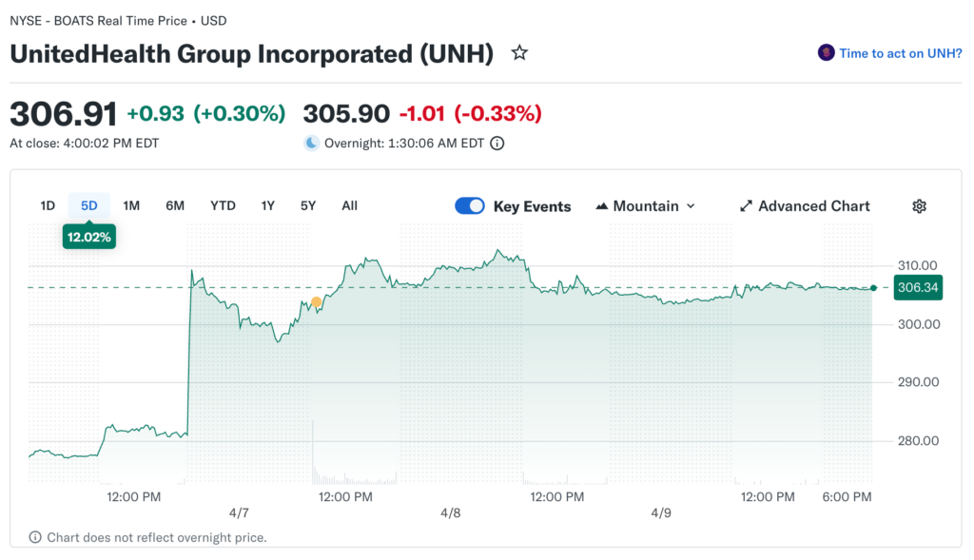Screen dimensions: 974x560
Task: Expand the Mountain chart type dropdown
Action: [x=691, y=206]
